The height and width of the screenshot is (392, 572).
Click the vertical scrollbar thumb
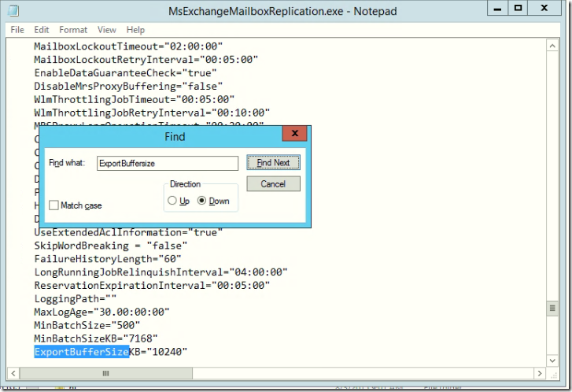coord(552,309)
